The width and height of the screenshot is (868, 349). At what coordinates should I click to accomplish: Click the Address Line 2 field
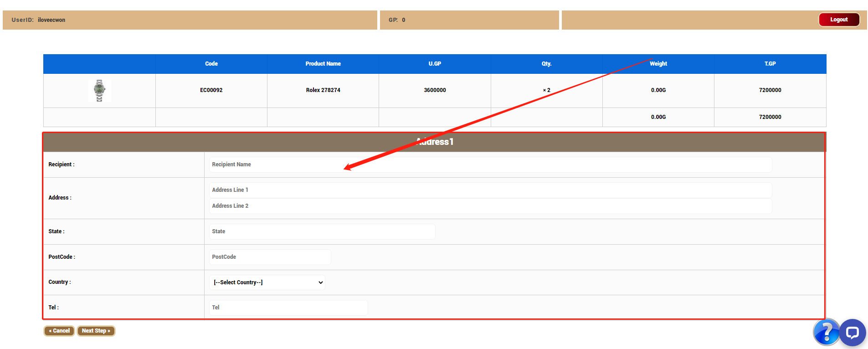coord(490,206)
